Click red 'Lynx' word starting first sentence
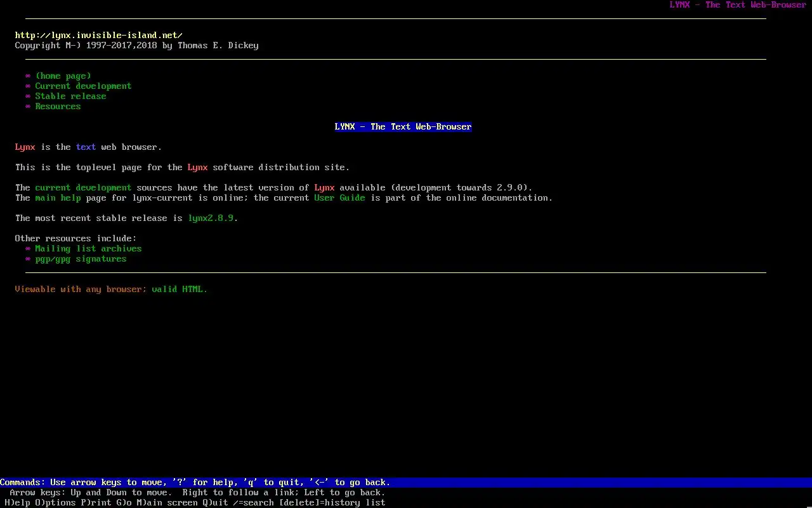812x508 pixels. (25, 147)
